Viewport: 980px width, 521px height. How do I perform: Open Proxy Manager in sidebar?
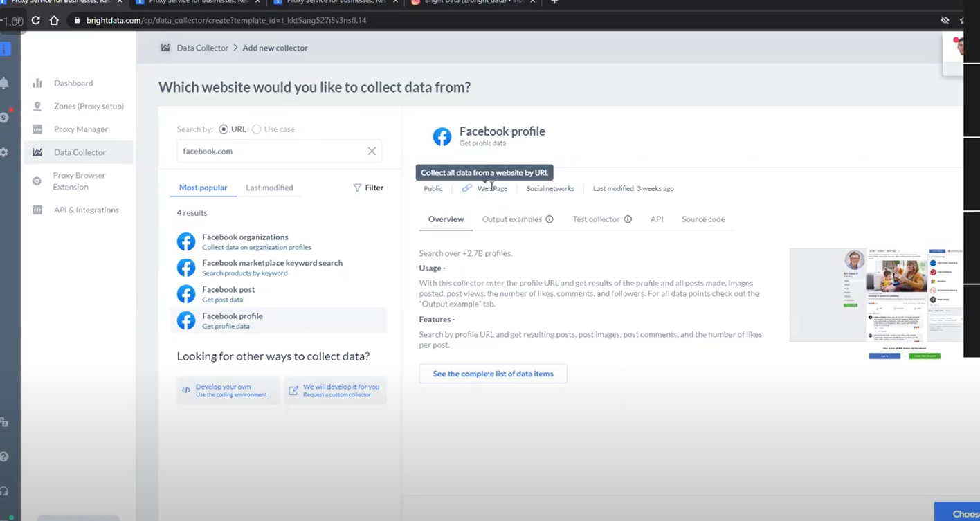(81, 129)
